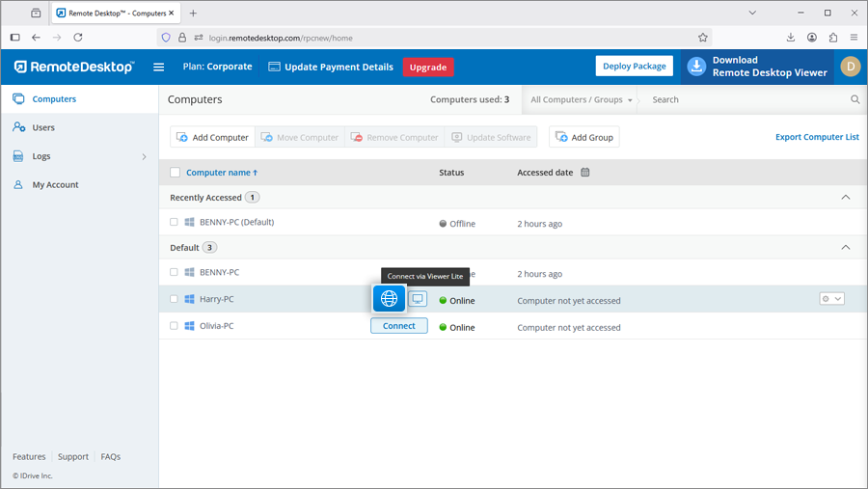Open Users in the sidebar
Image resolution: width=868 pixels, height=489 pixels.
[43, 127]
